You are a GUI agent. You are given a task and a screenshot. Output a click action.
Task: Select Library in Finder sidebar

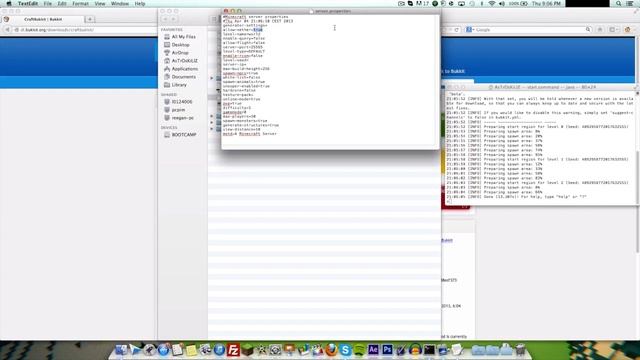coord(179,85)
